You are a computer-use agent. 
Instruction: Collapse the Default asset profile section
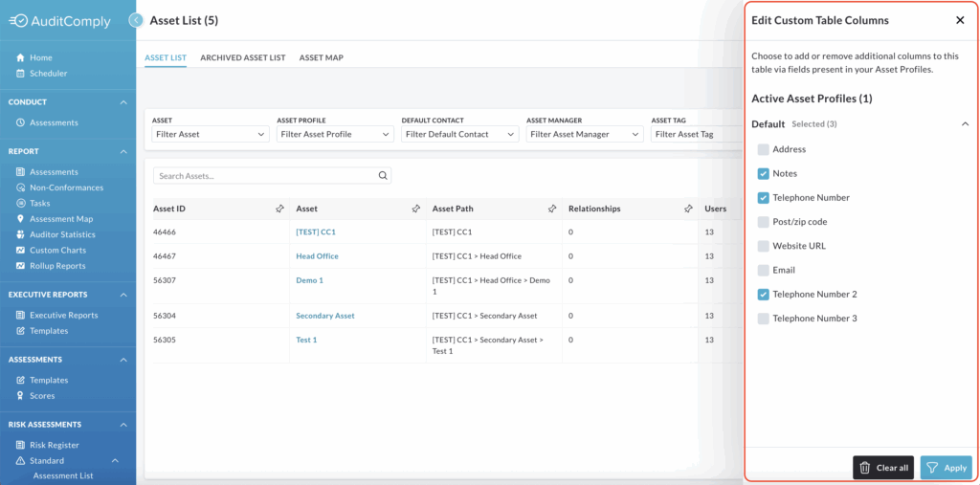[965, 124]
